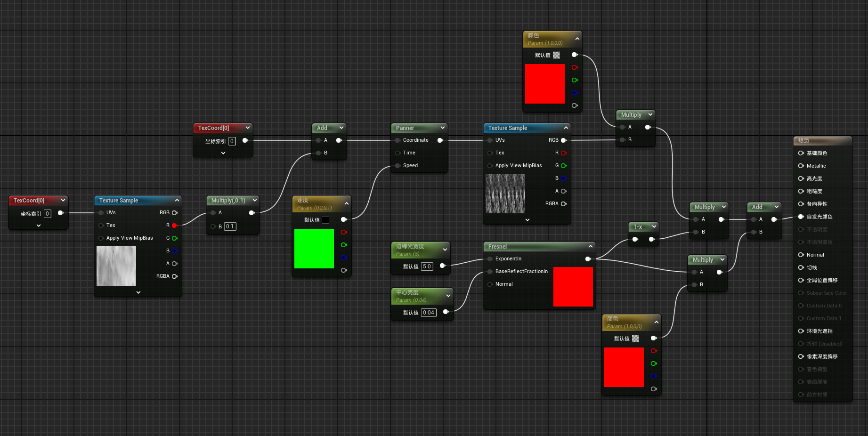Click the Normal input pin on the Fresnel node
868x436 pixels.
(x=490, y=284)
